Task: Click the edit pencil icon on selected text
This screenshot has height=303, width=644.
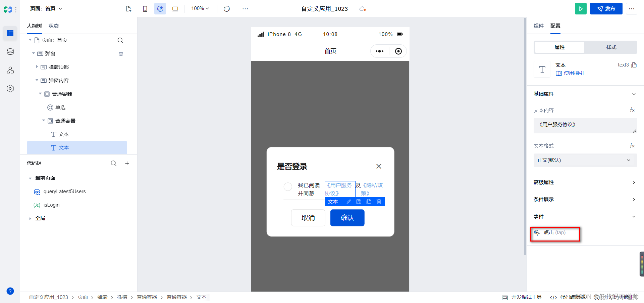Action: pyautogui.click(x=349, y=202)
